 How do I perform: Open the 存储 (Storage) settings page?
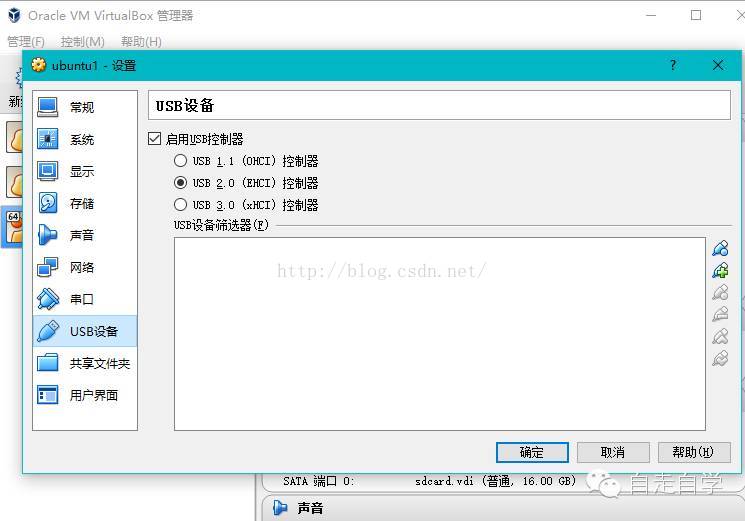click(x=85, y=203)
